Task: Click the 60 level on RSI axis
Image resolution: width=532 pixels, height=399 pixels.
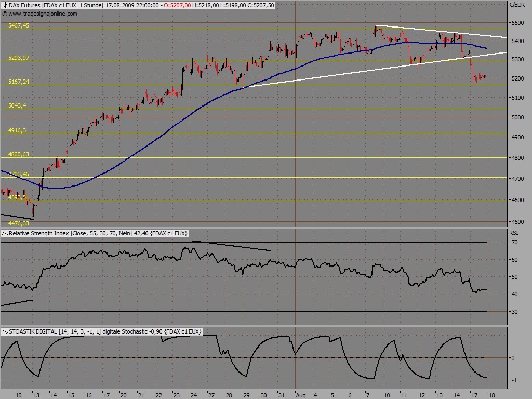Action: coord(515,260)
